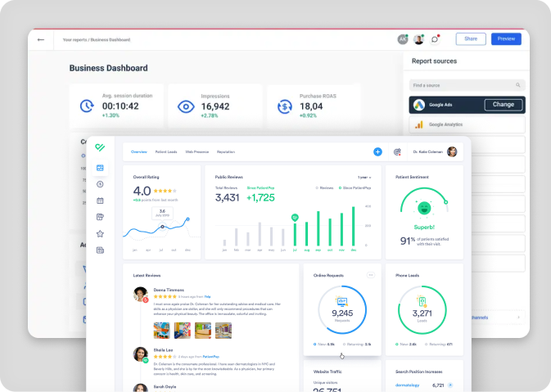The image size is (551, 392).
Task: Click the back arrow in the top bar
Action: (41, 39)
